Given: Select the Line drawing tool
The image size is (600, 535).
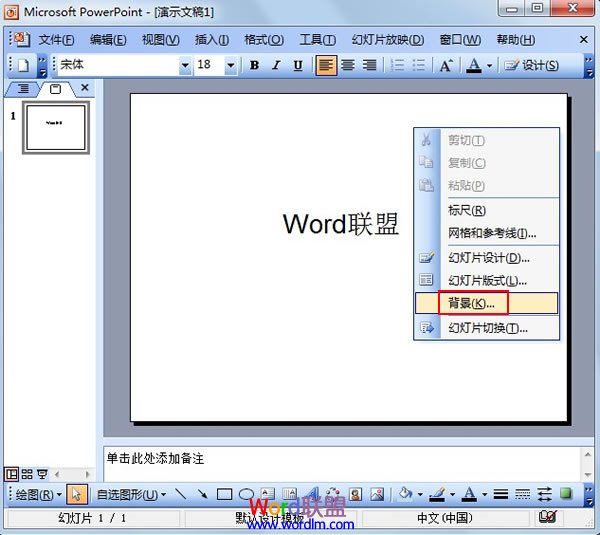Looking at the screenshot, I should click(x=180, y=494).
